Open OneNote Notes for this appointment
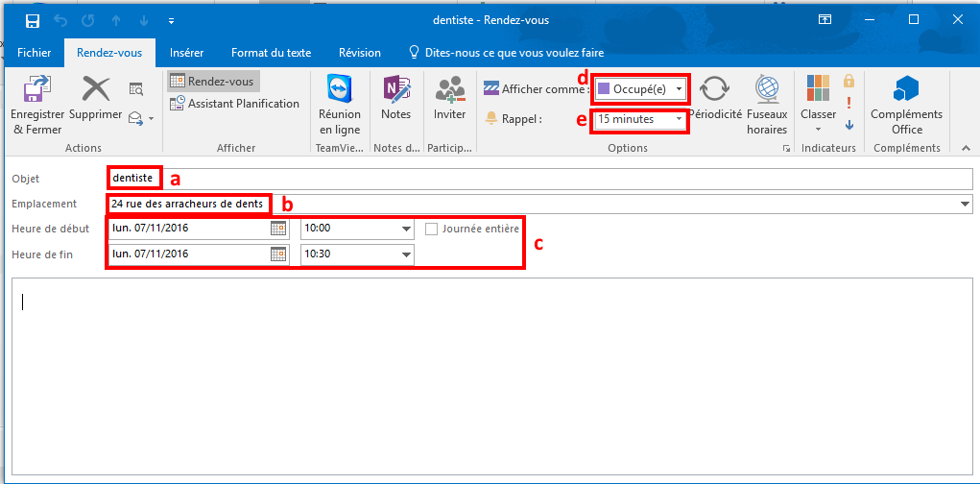Viewport: 980px width, 484px height. [395, 88]
